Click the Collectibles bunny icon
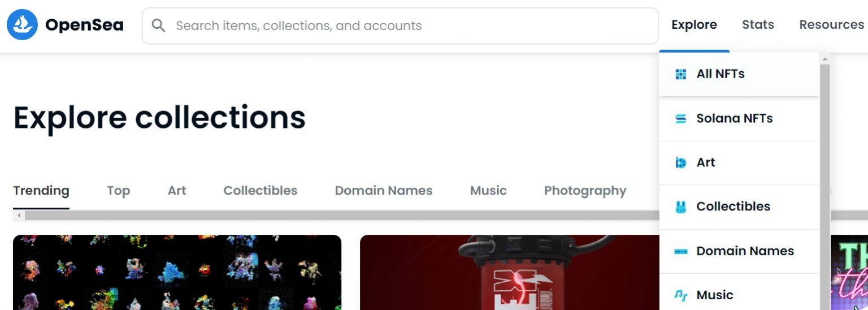Screen dimensions: 868x310 pyautogui.click(x=681, y=207)
